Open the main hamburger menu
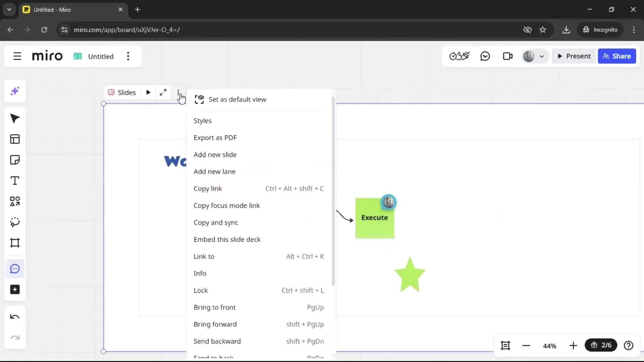Image resolution: width=644 pixels, height=362 pixels. pos(17,56)
